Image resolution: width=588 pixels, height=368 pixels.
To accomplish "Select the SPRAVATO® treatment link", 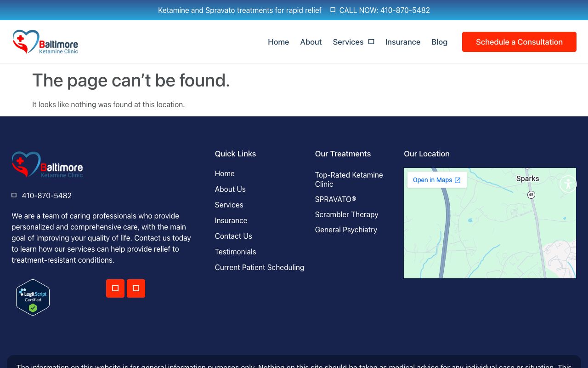I will [335, 199].
